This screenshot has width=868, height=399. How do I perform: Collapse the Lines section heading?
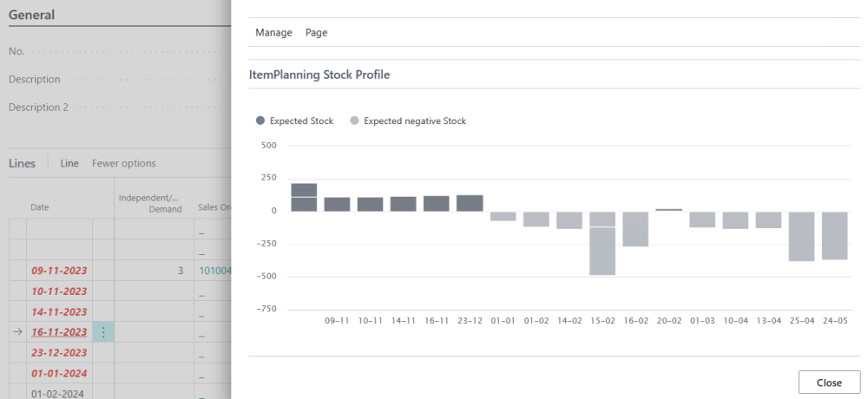(22, 163)
